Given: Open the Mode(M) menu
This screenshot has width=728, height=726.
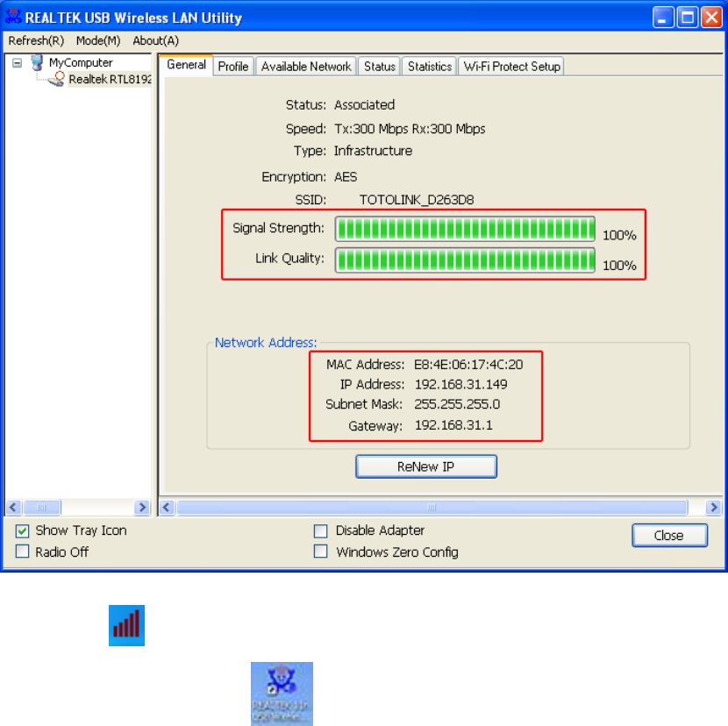Looking at the screenshot, I should (98, 41).
